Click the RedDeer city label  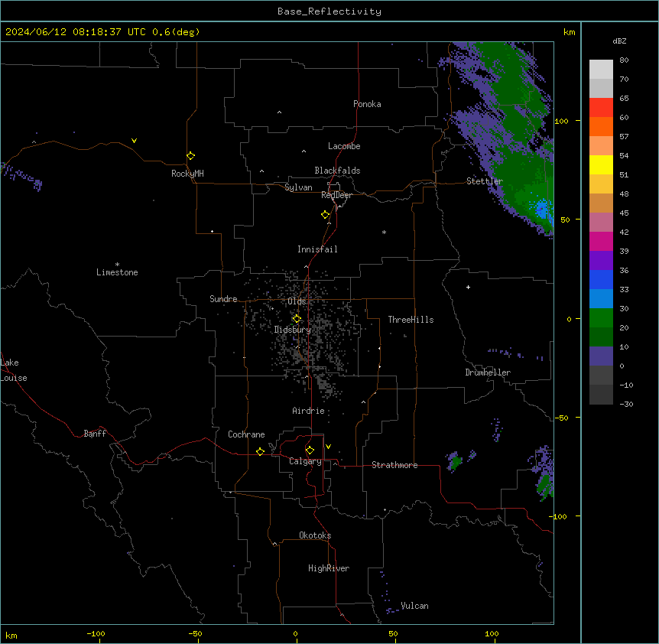point(336,195)
